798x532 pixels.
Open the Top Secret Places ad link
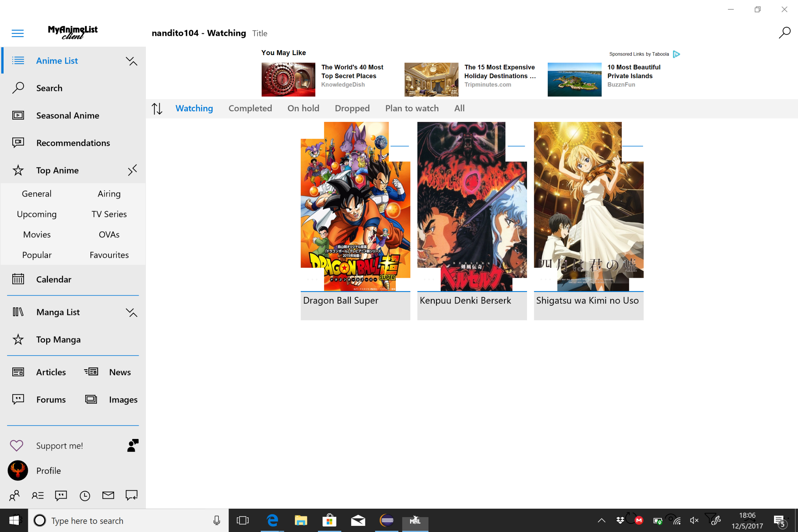(x=352, y=72)
